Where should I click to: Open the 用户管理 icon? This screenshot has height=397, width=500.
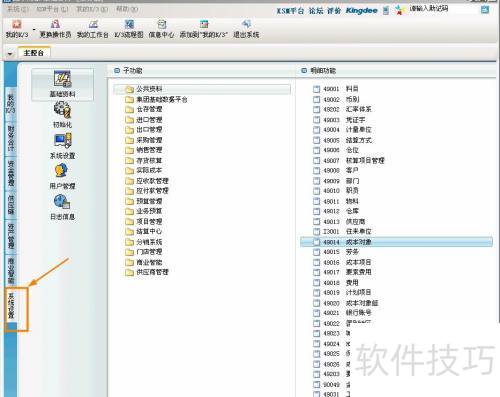[x=62, y=171]
